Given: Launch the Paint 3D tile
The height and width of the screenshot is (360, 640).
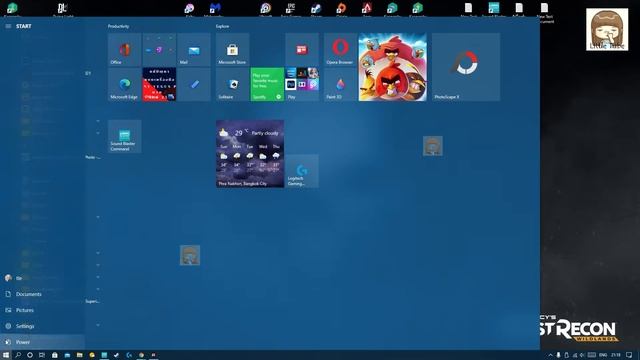Looking at the screenshot, I should [340, 84].
